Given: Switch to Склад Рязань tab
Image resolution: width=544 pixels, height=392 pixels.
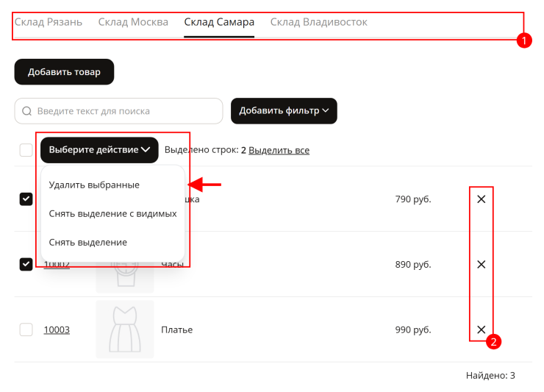Looking at the screenshot, I should pos(49,22).
